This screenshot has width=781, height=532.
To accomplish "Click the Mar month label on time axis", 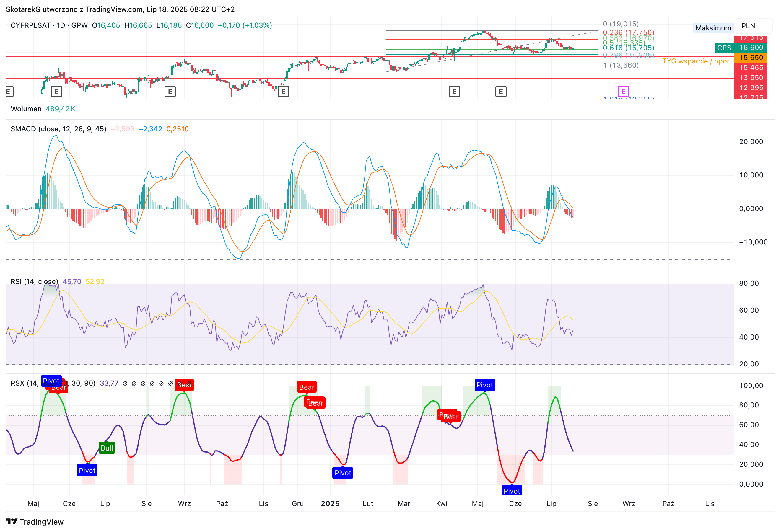I will 404,503.
